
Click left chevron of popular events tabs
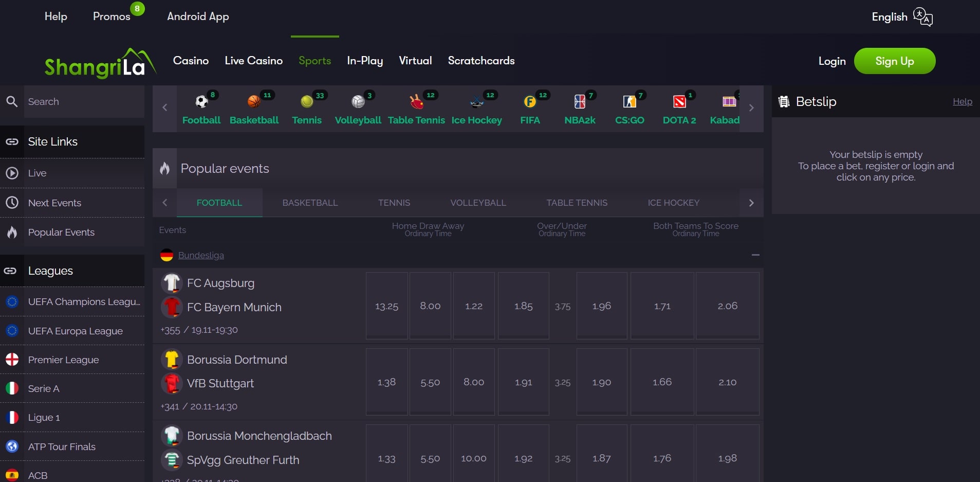point(165,203)
